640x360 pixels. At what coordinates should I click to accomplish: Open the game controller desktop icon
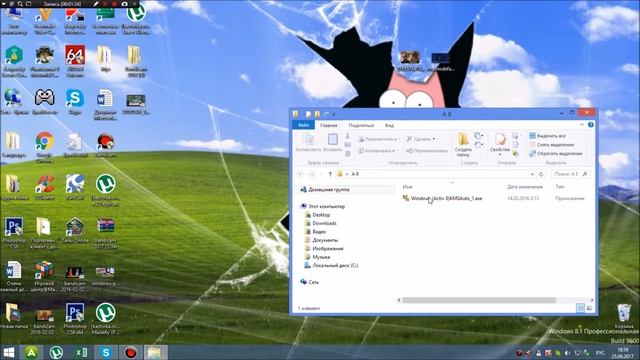coord(44,98)
